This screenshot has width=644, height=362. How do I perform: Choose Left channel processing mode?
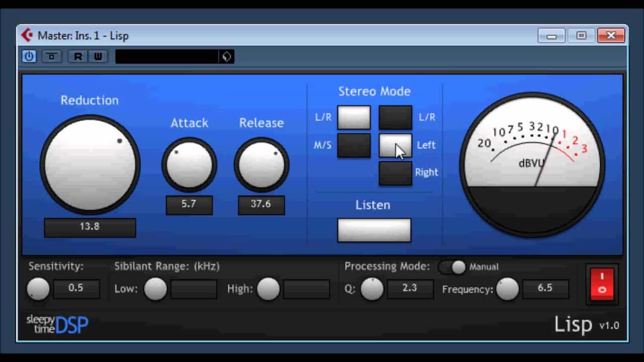pos(395,145)
